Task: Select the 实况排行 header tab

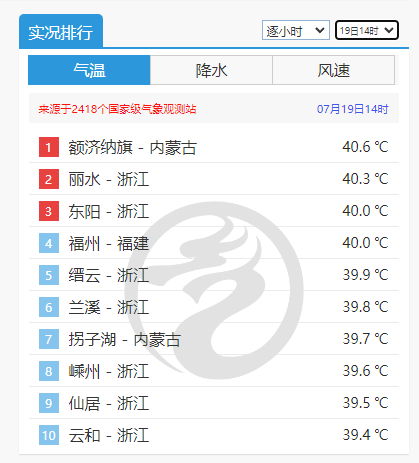Action: (61, 32)
